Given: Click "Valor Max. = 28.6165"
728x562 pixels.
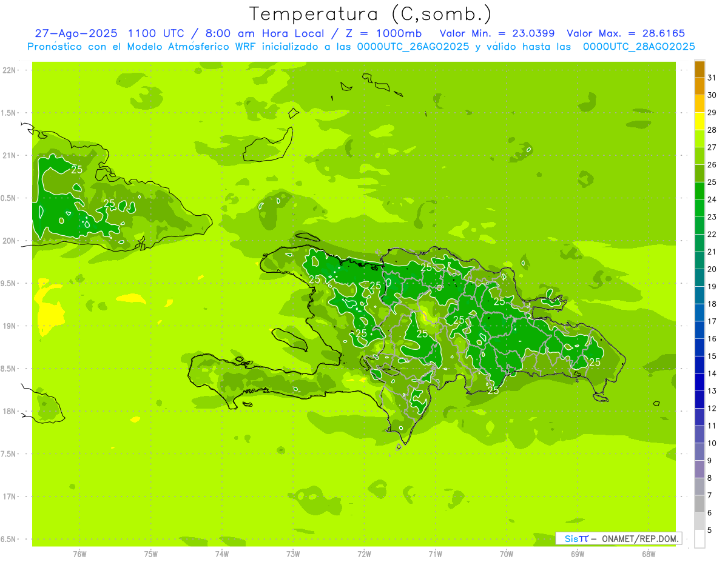Looking at the screenshot, I should coord(625,33).
